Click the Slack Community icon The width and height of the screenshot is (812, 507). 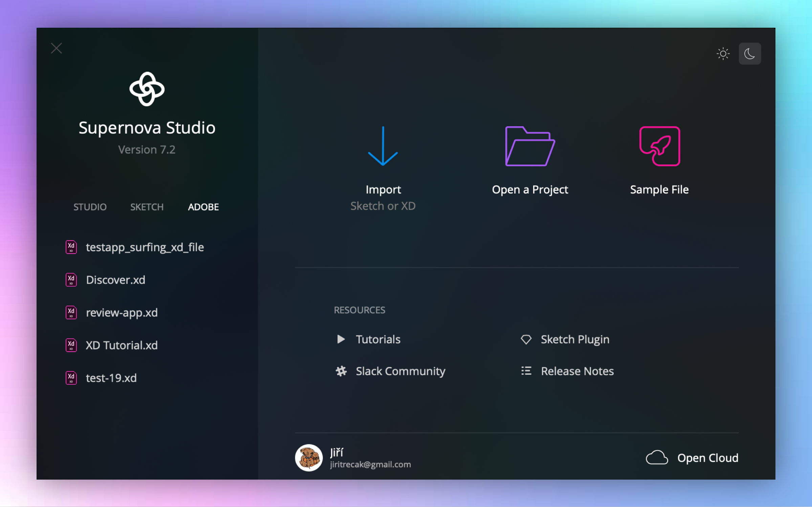(341, 371)
